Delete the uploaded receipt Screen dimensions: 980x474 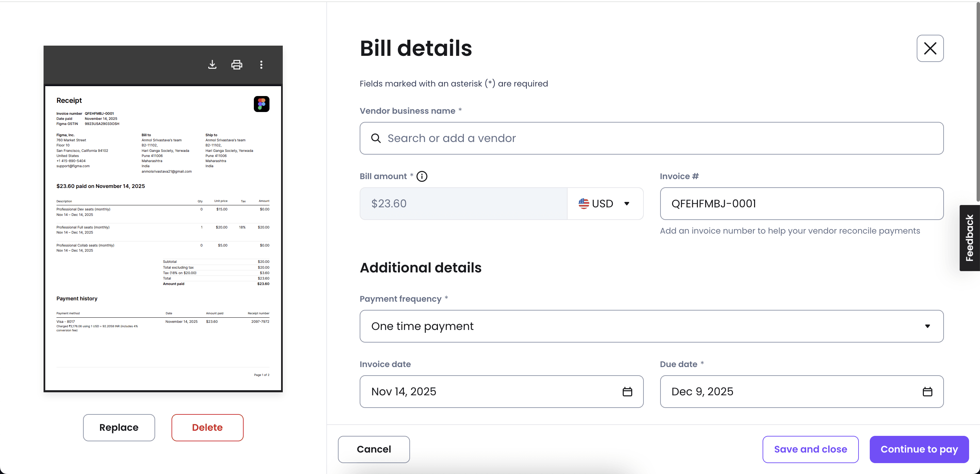click(207, 428)
